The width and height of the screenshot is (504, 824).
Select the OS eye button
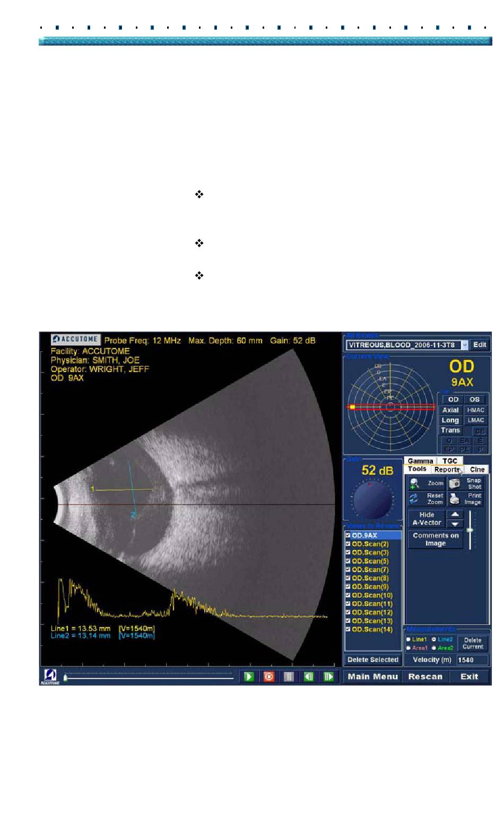pyautogui.click(x=474, y=400)
